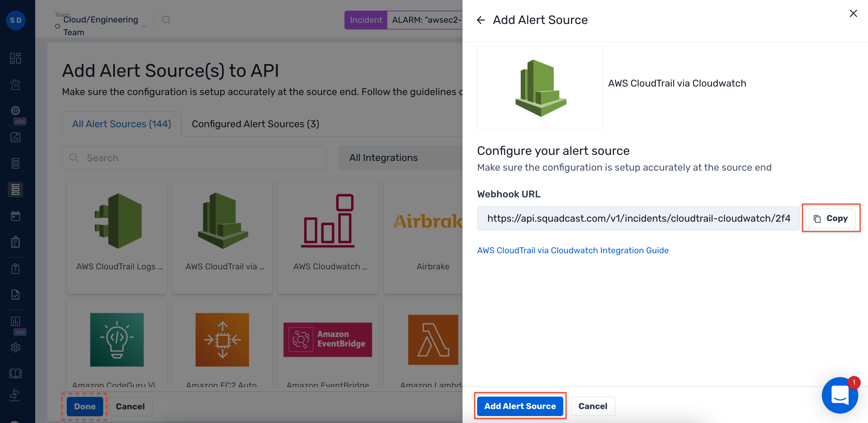The width and height of the screenshot is (868, 423).
Task: Select the AWS Cloudwatch card
Action: 327,237
